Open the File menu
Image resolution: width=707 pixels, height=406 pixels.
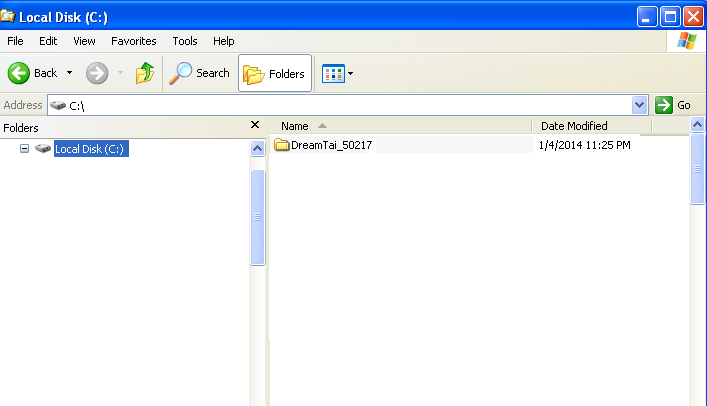(x=15, y=41)
